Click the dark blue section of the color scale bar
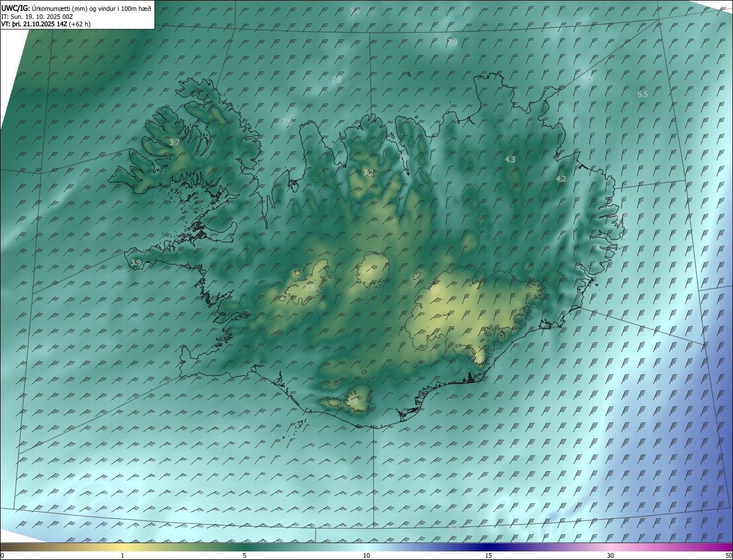733x560 pixels. (488, 547)
